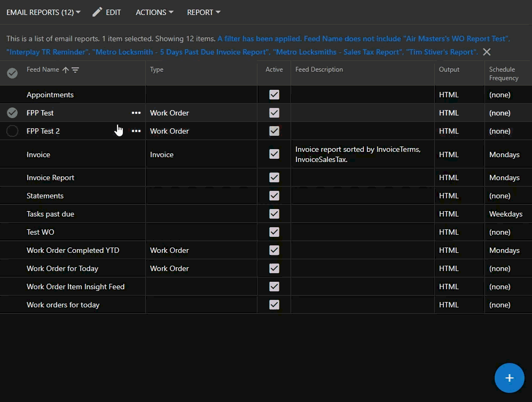Click the Edit button label
Screen dimensions: 532x402
(113, 12)
